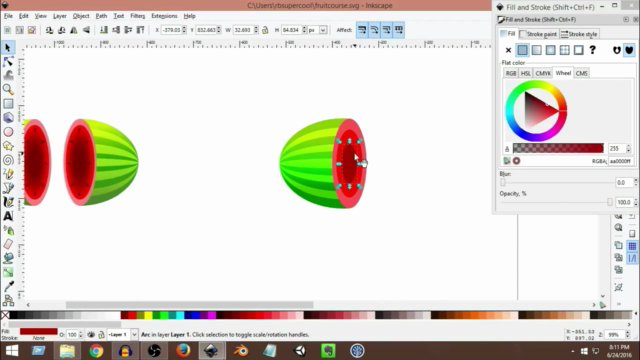640x360 pixels.
Task: Choose Swatch fill type
Action: 578,50
